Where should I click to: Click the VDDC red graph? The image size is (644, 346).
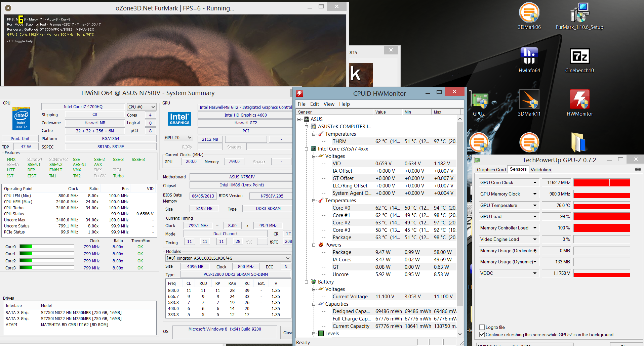pyautogui.click(x=601, y=273)
